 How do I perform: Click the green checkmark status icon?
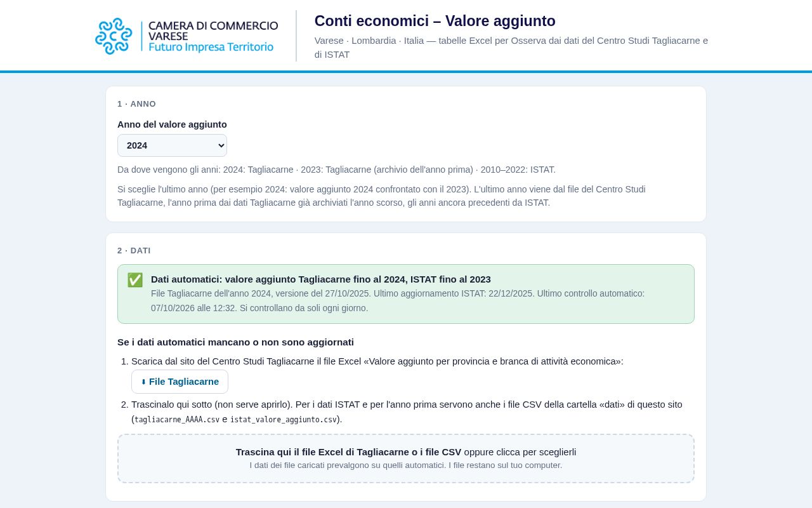(135, 280)
